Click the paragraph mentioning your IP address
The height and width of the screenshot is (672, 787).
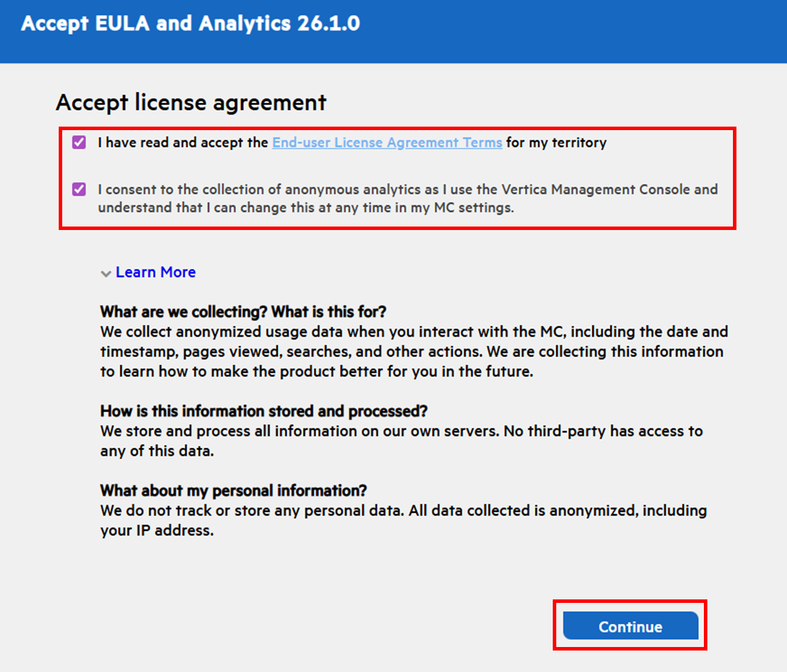pos(403,520)
